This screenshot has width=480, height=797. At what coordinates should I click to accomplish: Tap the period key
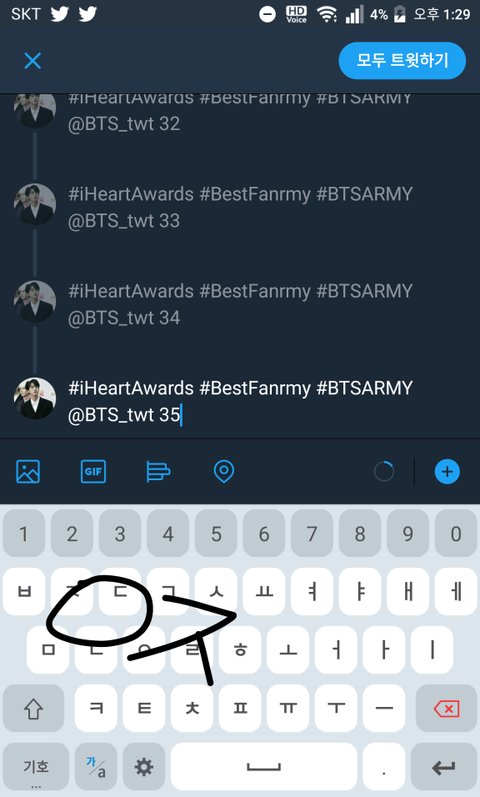point(384,767)
